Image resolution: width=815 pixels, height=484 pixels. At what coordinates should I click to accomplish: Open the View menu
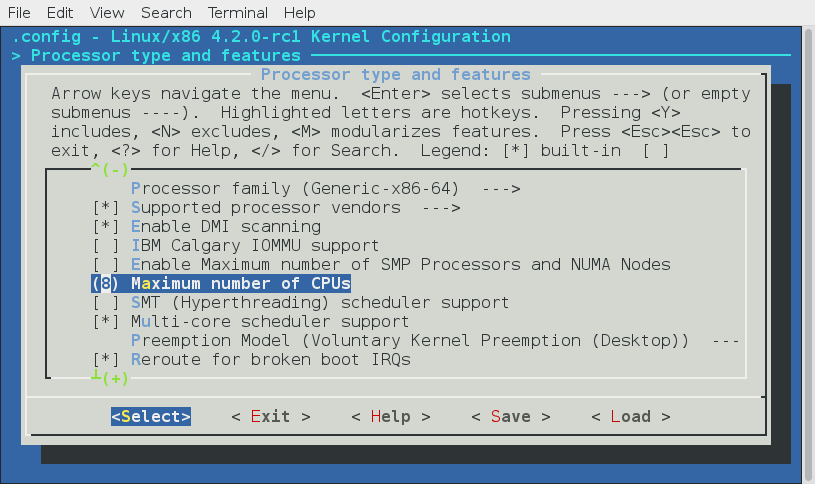[107, 13]
